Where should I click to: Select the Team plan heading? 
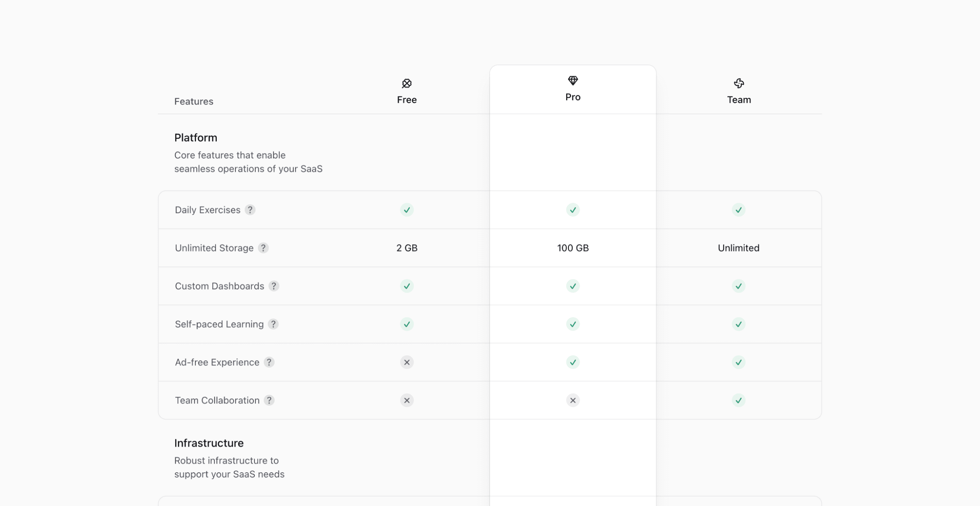click(x=739, y=100)
